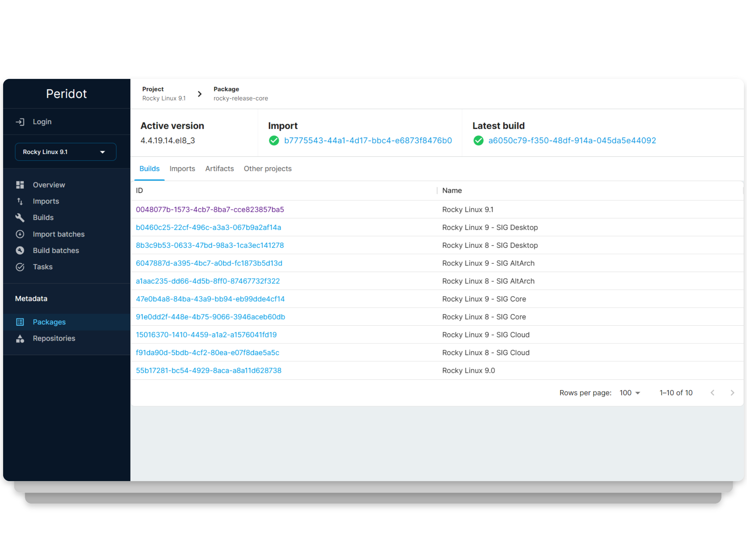Viewport: 747px width, 560px height.
Task: Click the breadcrumb chevron after Project
Action: 199,94
